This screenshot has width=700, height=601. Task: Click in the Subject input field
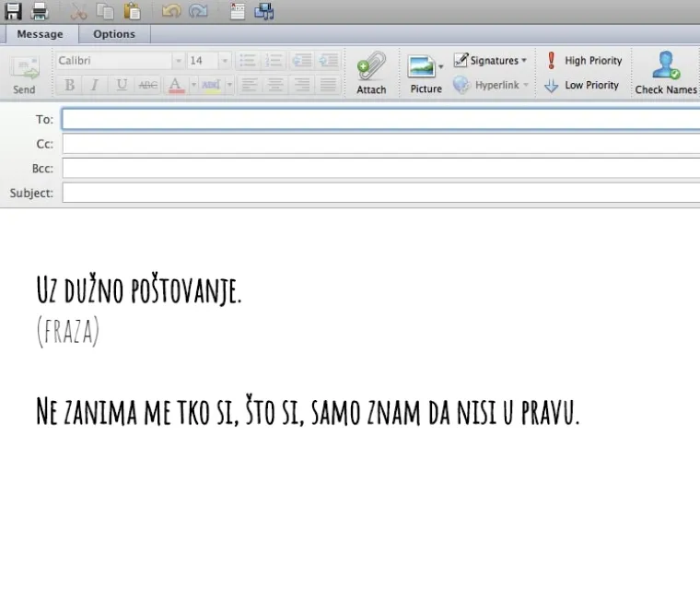coord(379,194)
